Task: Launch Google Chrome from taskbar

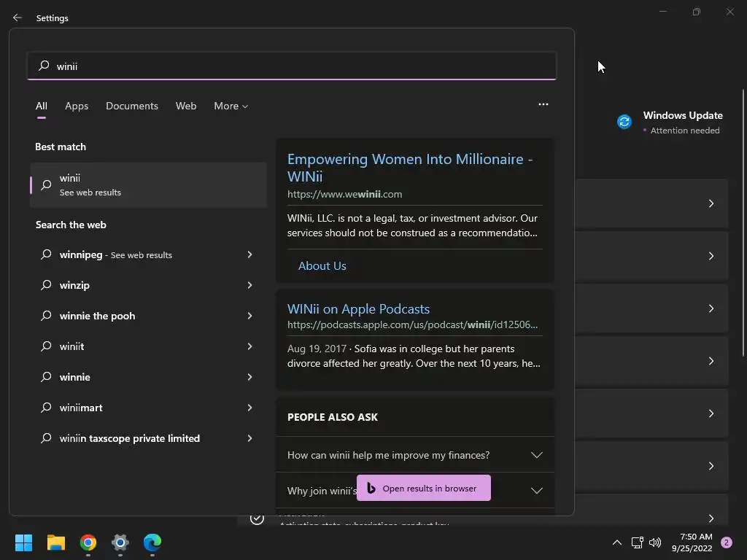Action: coord(88,542)
